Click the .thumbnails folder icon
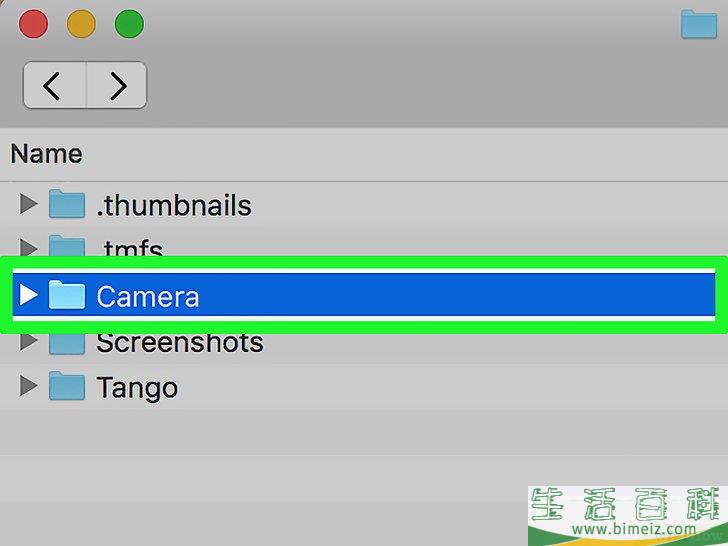Screen dimensions: 728x546 (67, 204)
